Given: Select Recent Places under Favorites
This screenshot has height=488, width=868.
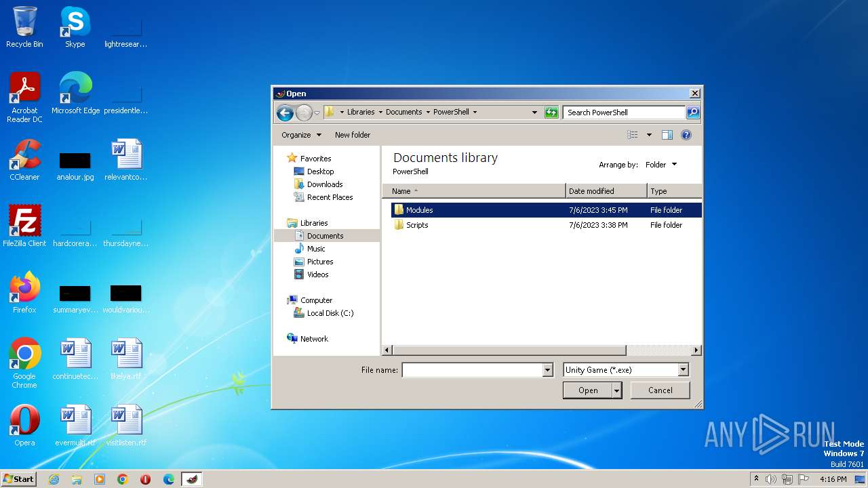Looking at the screenshot, I should pyautogui.click(x=330, y=197).
